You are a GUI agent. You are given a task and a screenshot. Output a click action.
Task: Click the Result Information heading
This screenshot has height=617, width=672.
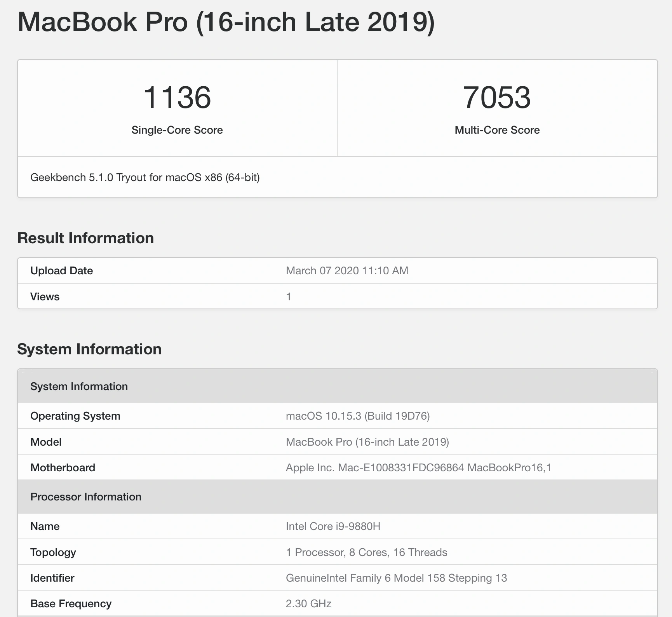[85, 238]
